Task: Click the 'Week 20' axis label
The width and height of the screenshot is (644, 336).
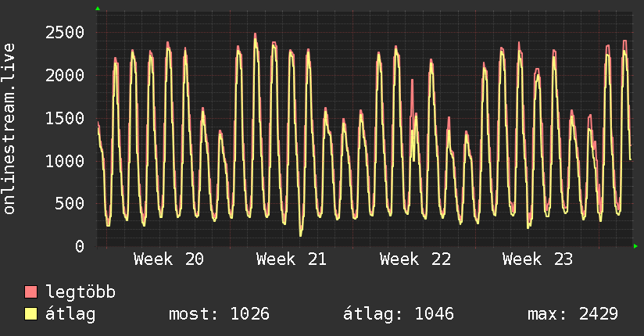Action: point(168,259)
